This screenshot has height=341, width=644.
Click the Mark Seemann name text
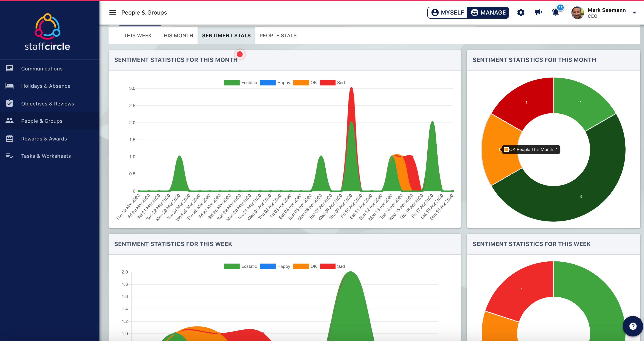607,10
